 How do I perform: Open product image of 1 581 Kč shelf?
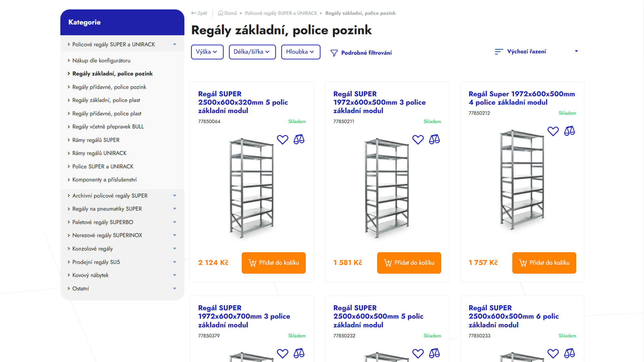(x=387, y=188)
